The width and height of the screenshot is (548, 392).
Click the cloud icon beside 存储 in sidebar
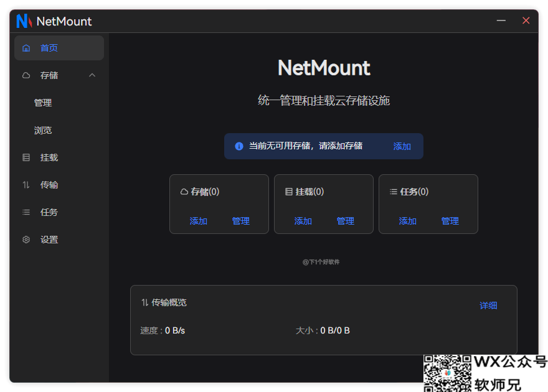[26, 75]
